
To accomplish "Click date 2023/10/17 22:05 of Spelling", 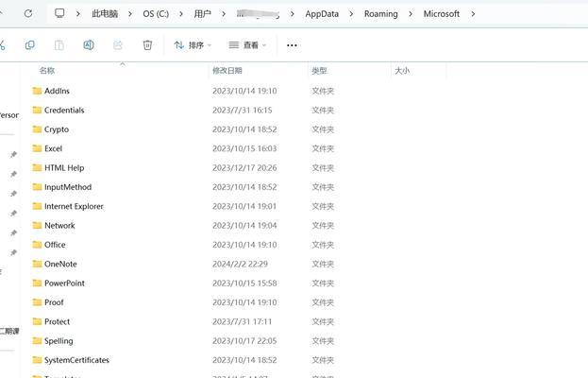I will [x=244, y=341].
